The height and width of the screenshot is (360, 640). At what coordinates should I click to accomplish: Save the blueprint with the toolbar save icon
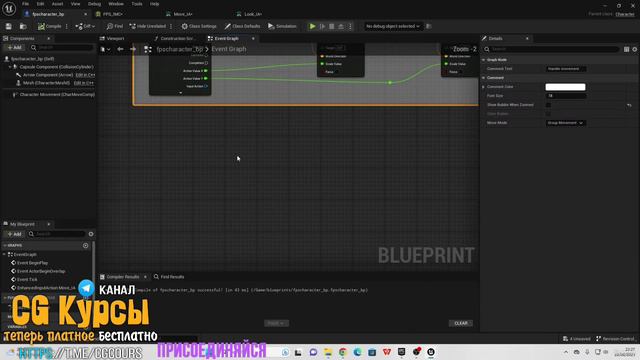click(x=9, y=26)
